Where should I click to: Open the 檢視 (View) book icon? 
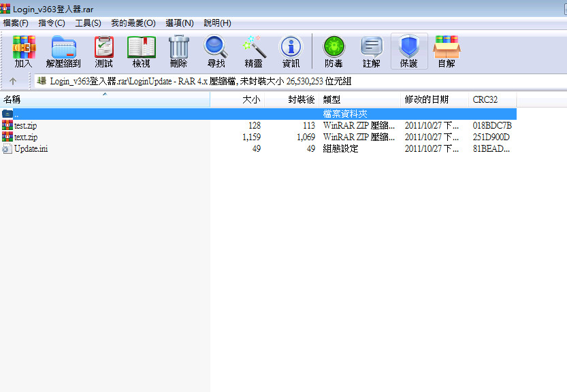142,51
